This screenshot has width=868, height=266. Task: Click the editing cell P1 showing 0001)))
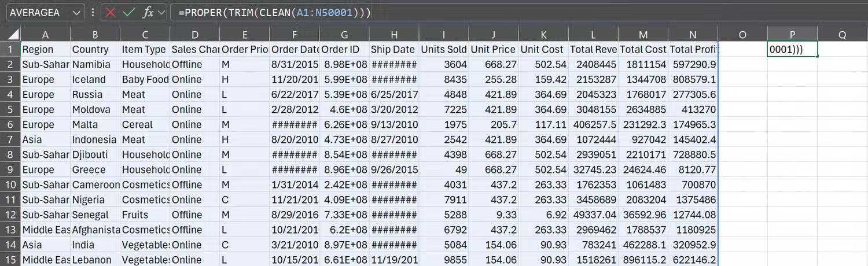[792, 50]
